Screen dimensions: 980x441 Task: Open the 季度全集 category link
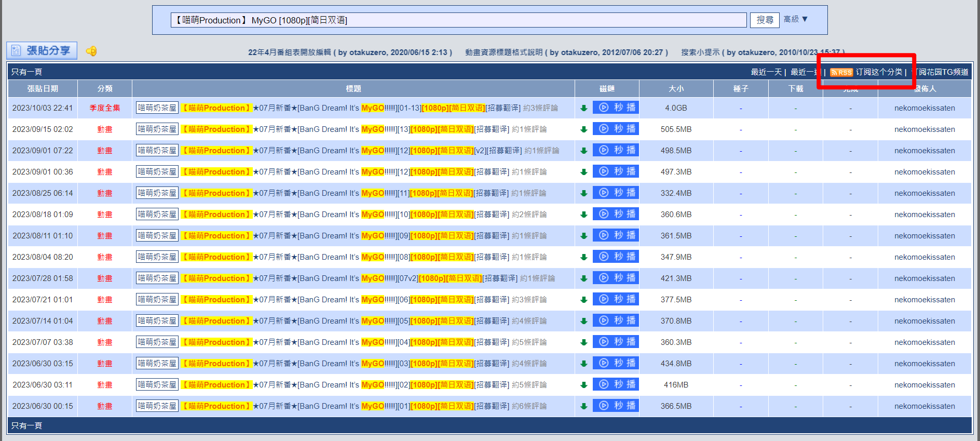click(x=104, y=108)
